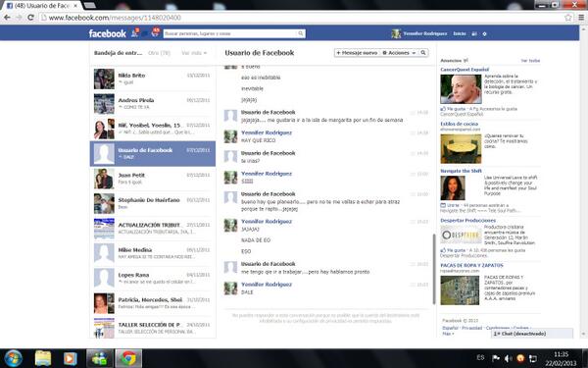Open the Milse Medina conversation
Viewport: 588px width, 368px height.
(x=153, y=253)
